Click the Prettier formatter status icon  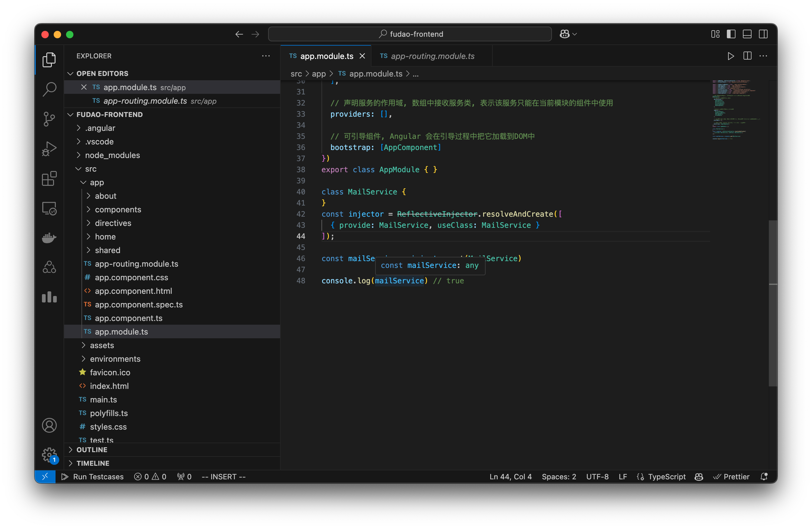pyautogui.click(x=731, y=477)
